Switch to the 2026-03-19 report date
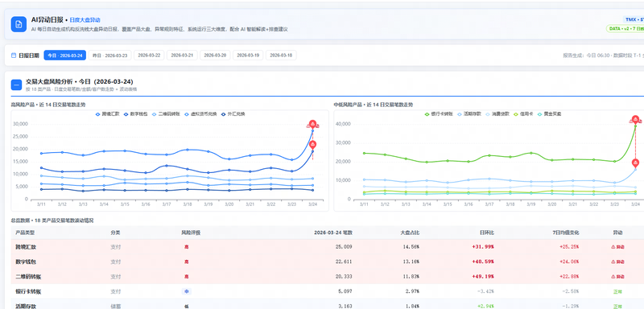This screenshot has width=644, height=309. coord(248,56)
